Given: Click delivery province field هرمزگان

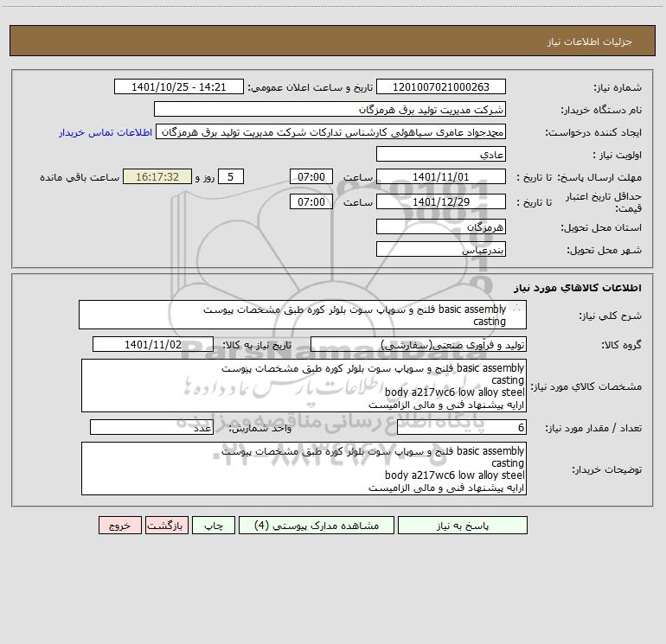Looking at the screenshot, I should point(441,226).
